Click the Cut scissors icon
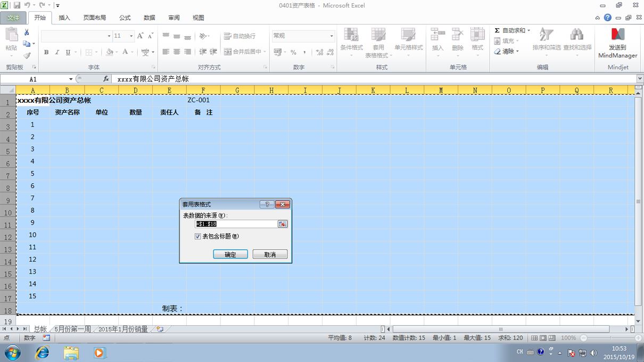Screen dimensions: 644x362 27,32
